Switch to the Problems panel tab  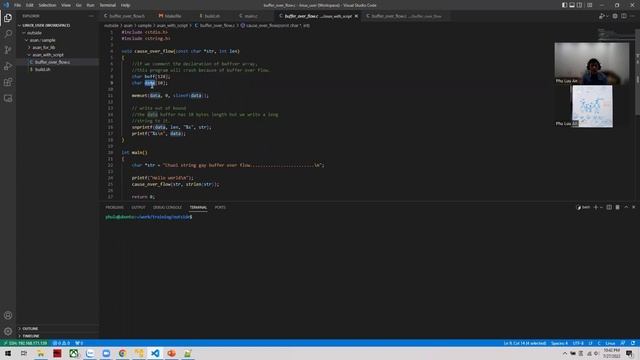114,207
